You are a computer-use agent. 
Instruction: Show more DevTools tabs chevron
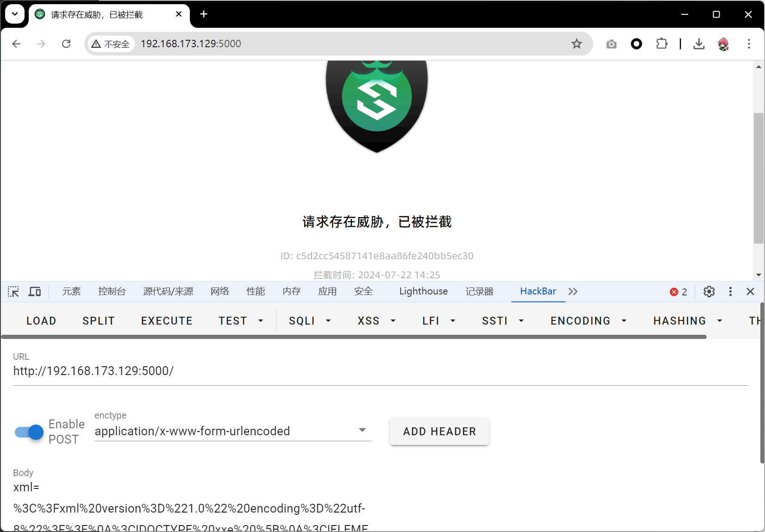[573, 292]
